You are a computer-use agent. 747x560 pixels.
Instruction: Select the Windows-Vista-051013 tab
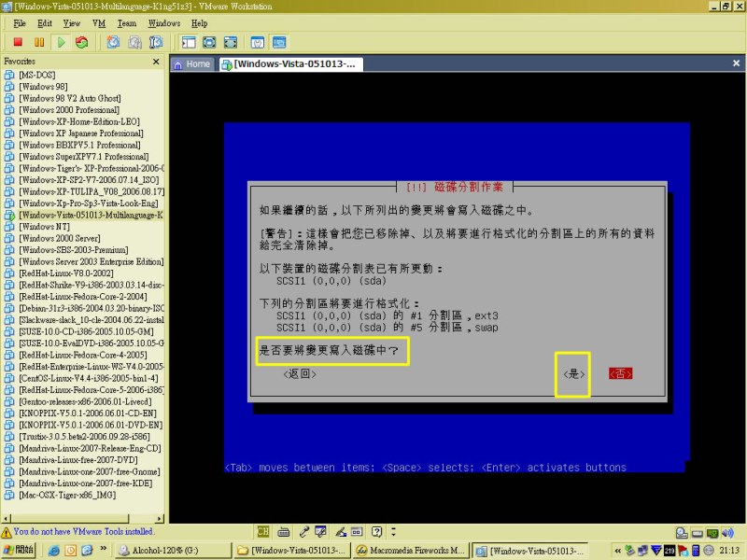(290, 63)
